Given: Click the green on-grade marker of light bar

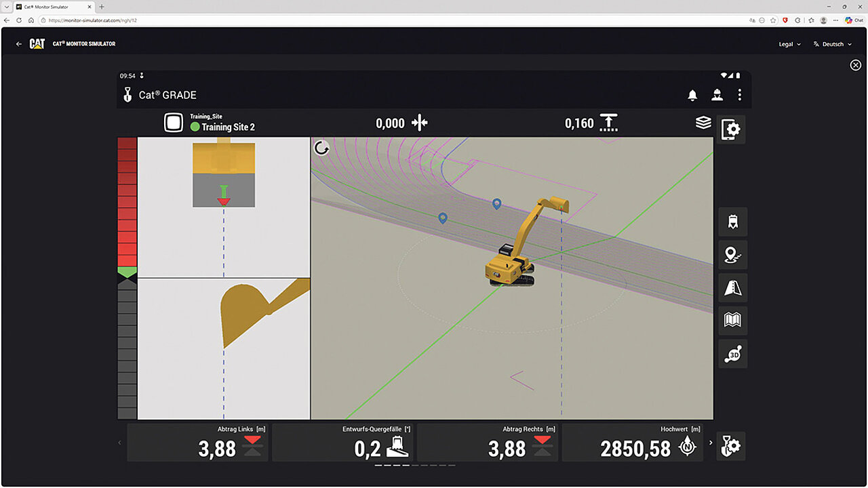Looking at the screenshot, I should [x=127, y=272].
